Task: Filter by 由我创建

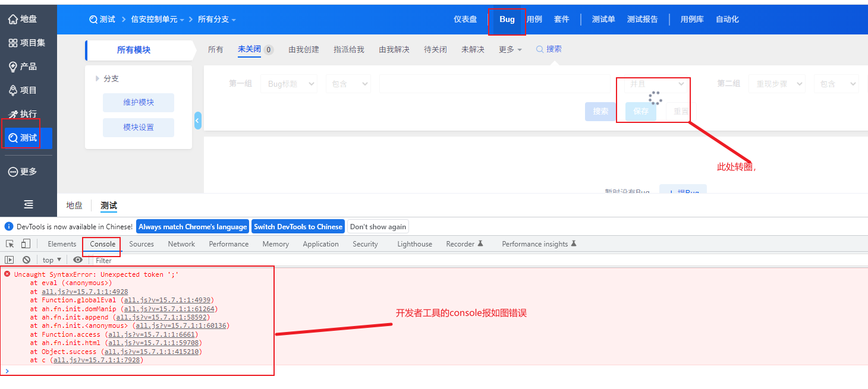Action: point(304,49)
